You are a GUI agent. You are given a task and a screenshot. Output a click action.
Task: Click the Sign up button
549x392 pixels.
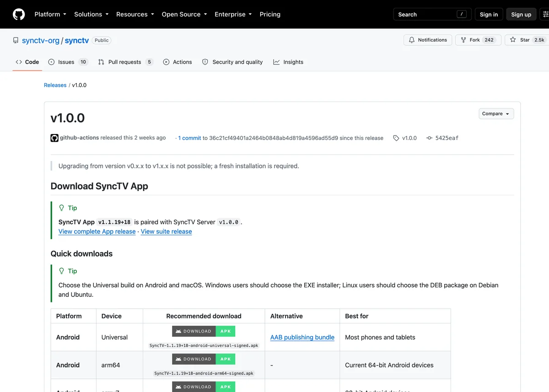click(x=521, y=14)
